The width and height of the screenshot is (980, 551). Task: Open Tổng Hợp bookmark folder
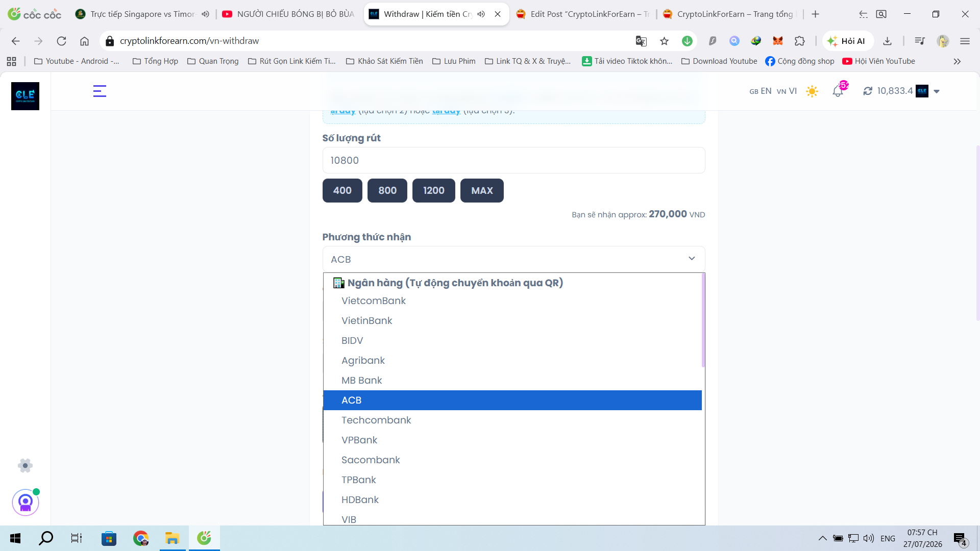(x=155, y=61)
